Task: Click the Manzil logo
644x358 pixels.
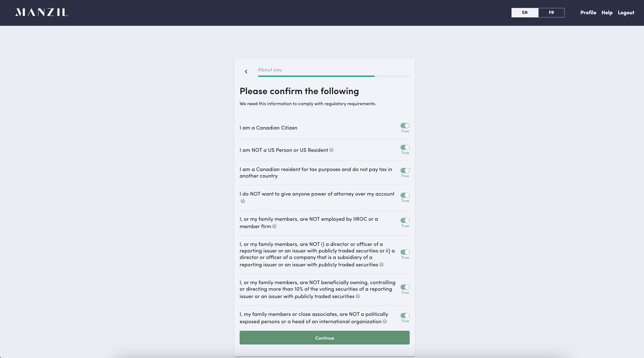Action: [42, 12]
